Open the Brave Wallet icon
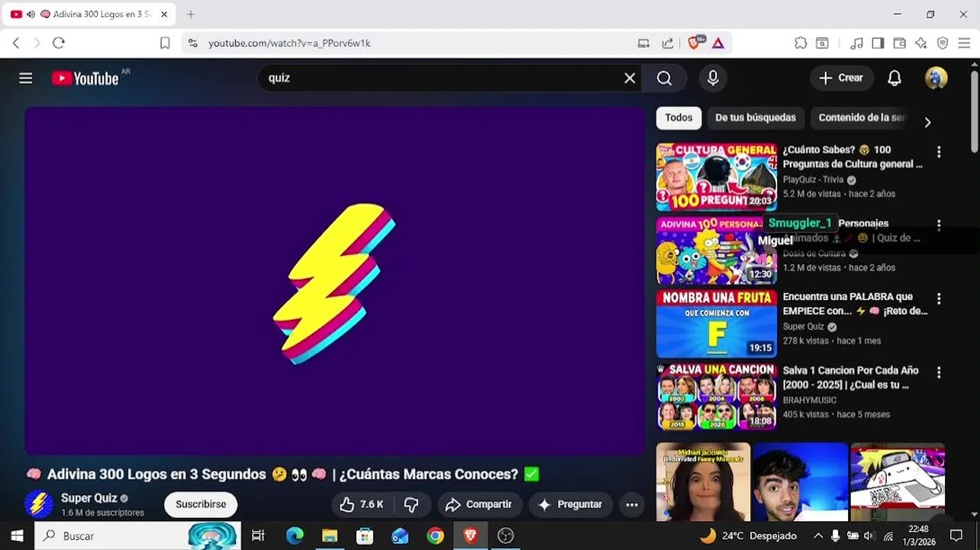The width and height of the screenshot is (980, 550). point(900,43)
